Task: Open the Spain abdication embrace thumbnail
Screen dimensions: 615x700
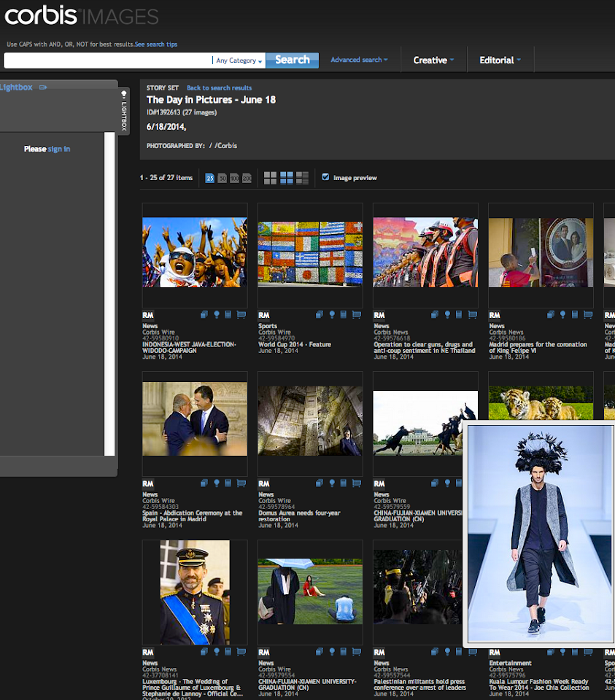Action: tap(195, 419)
